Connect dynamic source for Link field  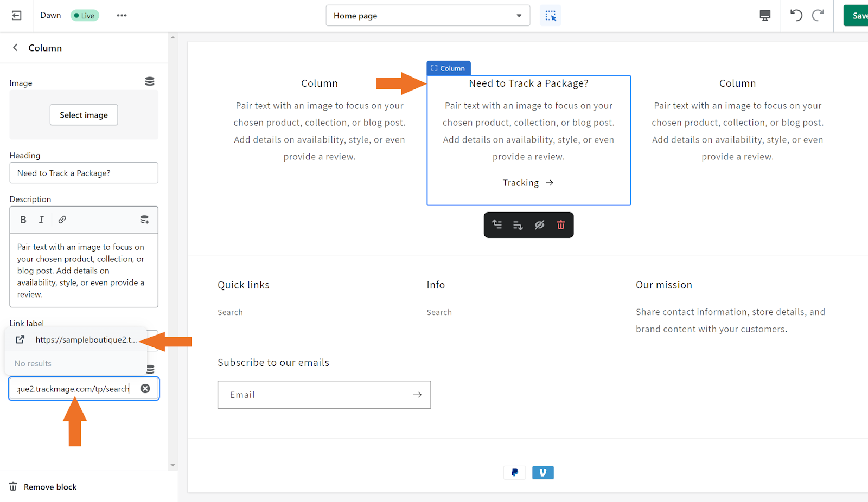tap(150, 369)
